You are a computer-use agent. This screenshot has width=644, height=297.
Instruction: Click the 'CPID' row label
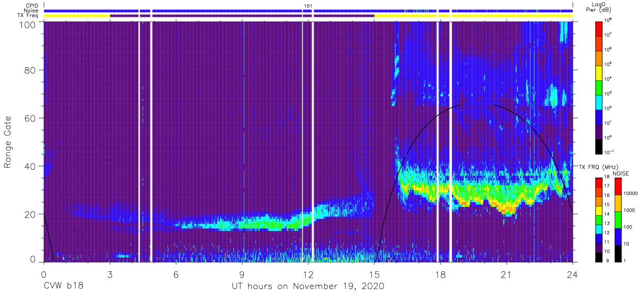33,5
